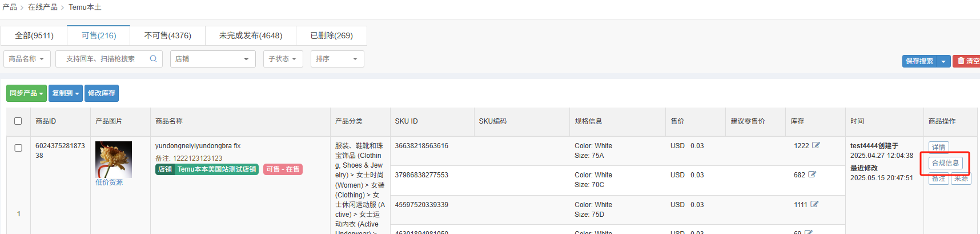Switch to the 不可售(4376) tab

[168, 35]
